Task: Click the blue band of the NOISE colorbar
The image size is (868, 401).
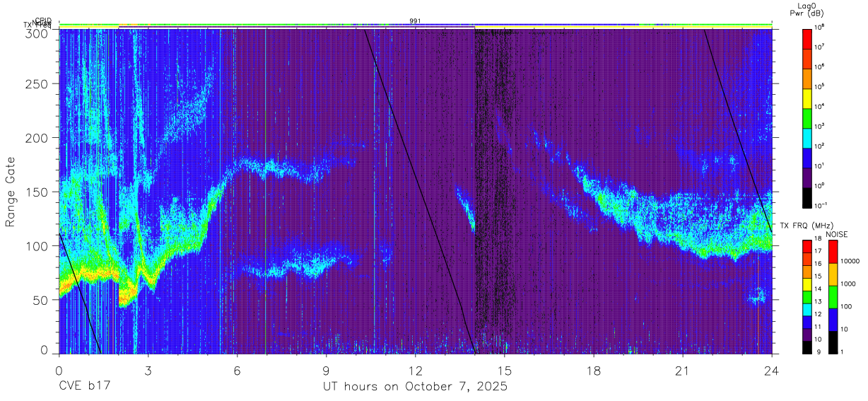Action: [x=833, y=319]
